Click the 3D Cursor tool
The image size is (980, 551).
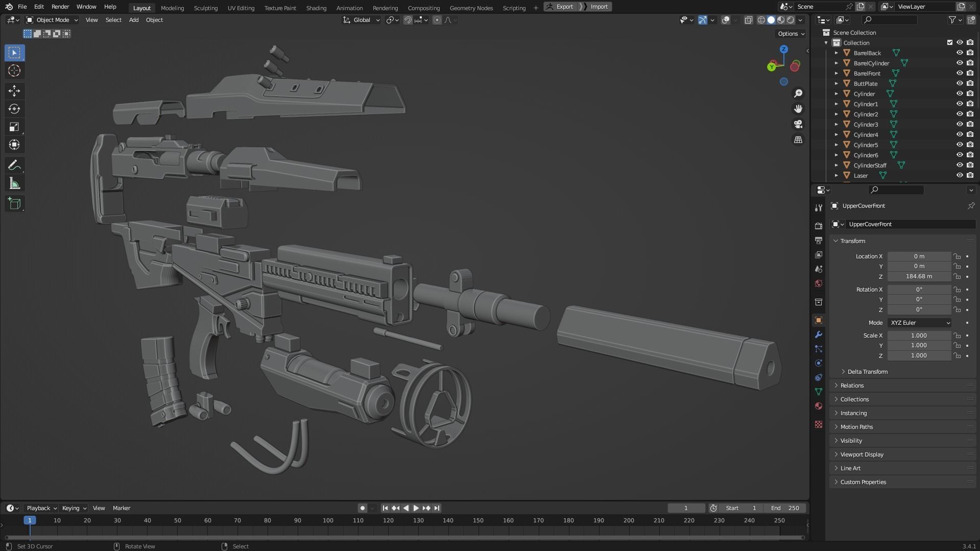coord(14,70)
